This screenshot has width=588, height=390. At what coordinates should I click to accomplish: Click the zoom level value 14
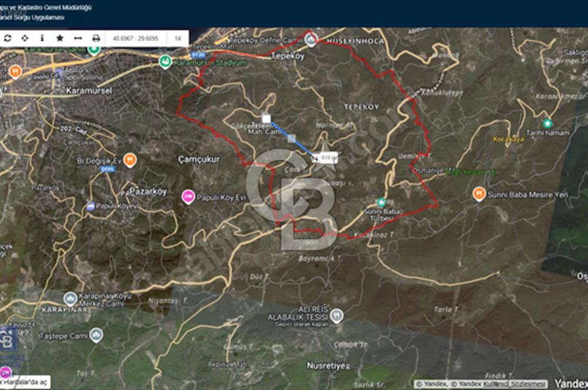177,38
